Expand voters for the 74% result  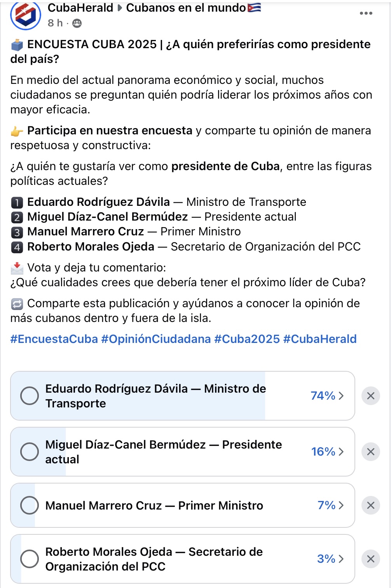click(x=327, y=396)
